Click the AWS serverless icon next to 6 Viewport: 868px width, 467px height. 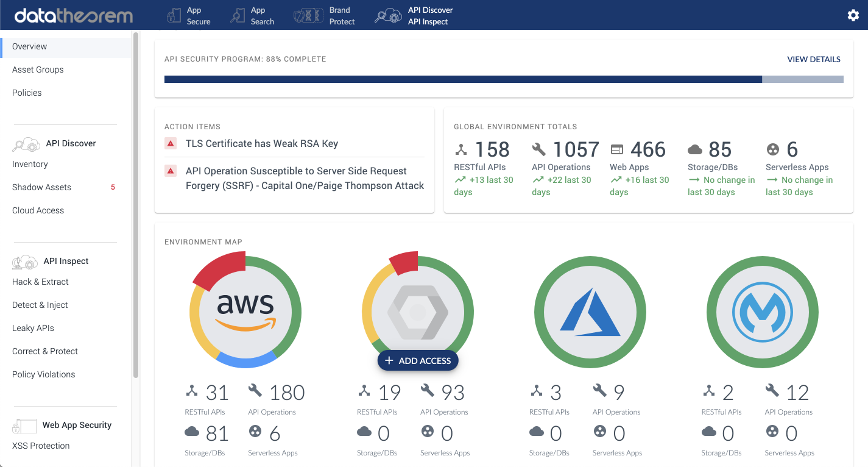[x=255, y=432]
